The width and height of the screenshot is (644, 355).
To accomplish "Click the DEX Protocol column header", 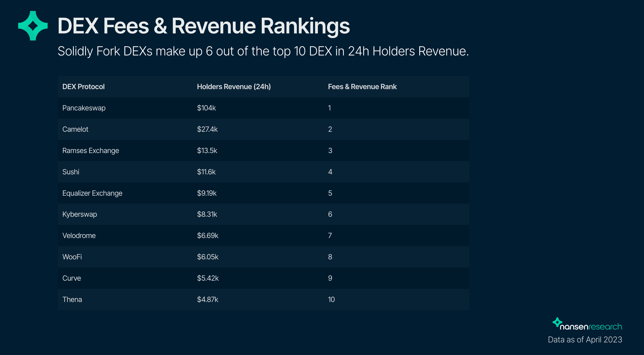I will pos(83,86).
